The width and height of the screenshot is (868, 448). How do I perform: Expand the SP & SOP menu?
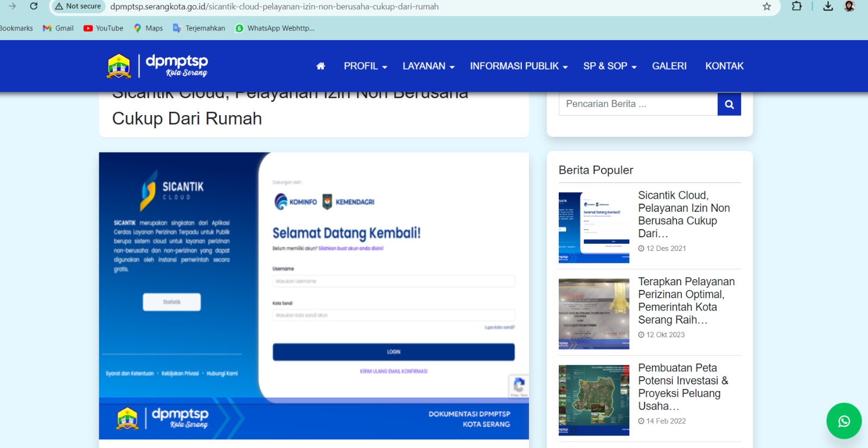(x=610, y=66)
